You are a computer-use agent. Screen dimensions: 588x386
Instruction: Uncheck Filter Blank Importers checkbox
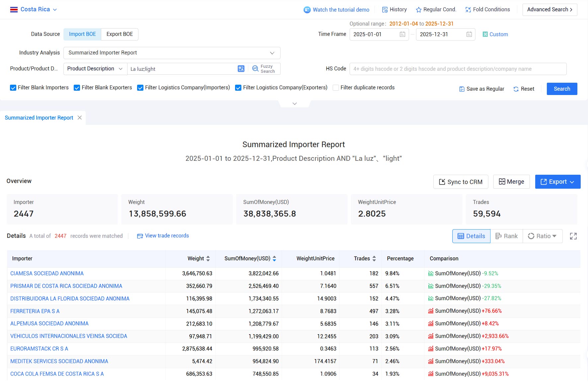[13, 88]
